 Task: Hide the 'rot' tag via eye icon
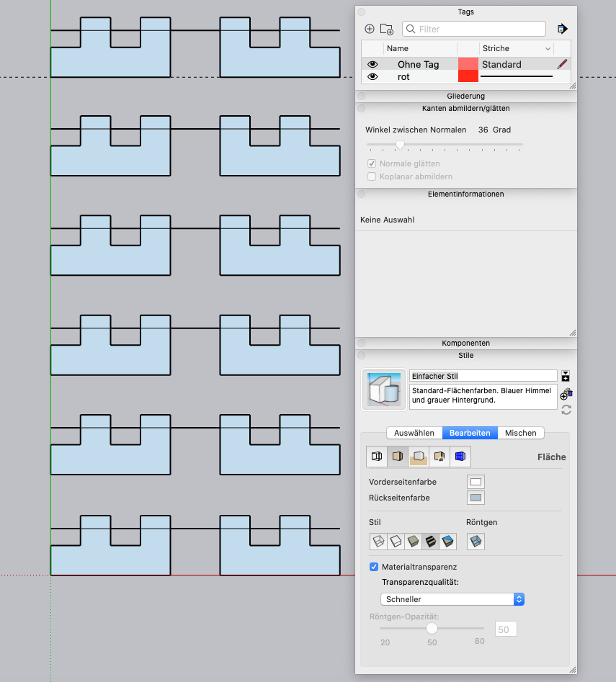click(x=373, y=76)
